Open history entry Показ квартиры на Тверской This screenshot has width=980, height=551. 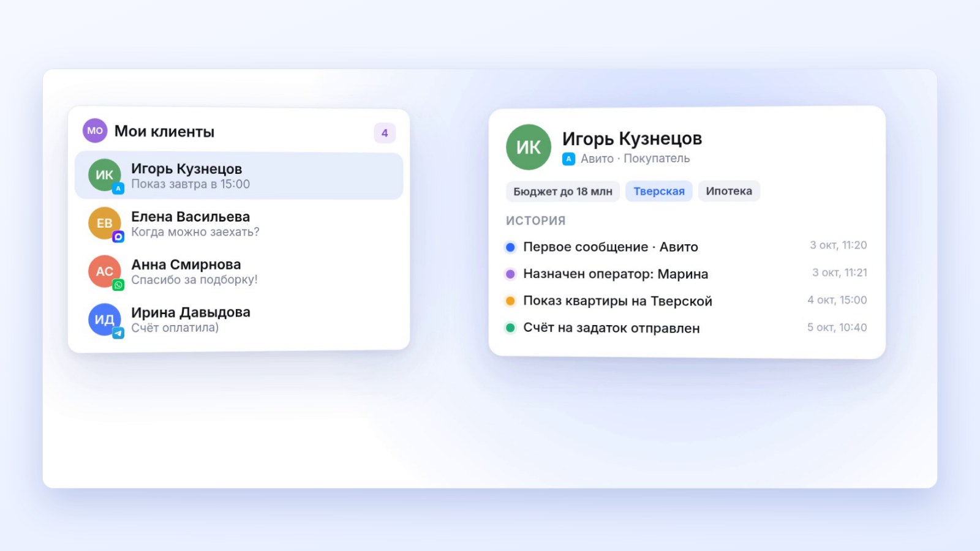click(x=686, y=301)
